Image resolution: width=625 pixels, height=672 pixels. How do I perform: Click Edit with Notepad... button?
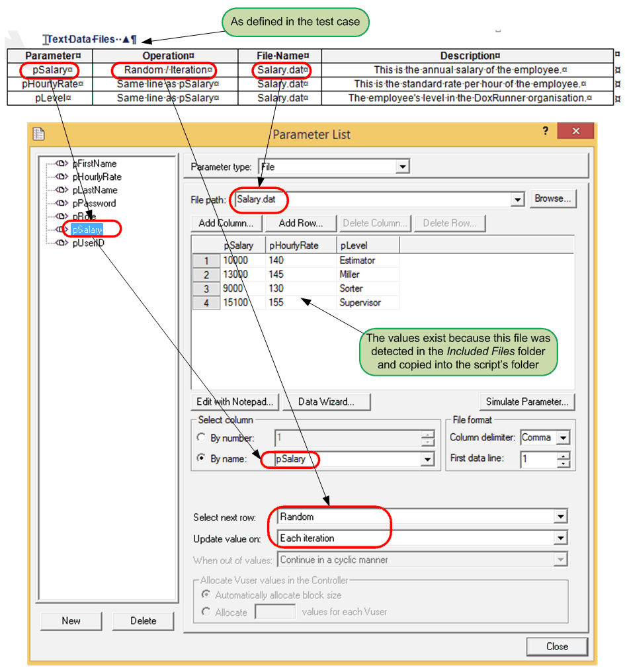[235, 401]
